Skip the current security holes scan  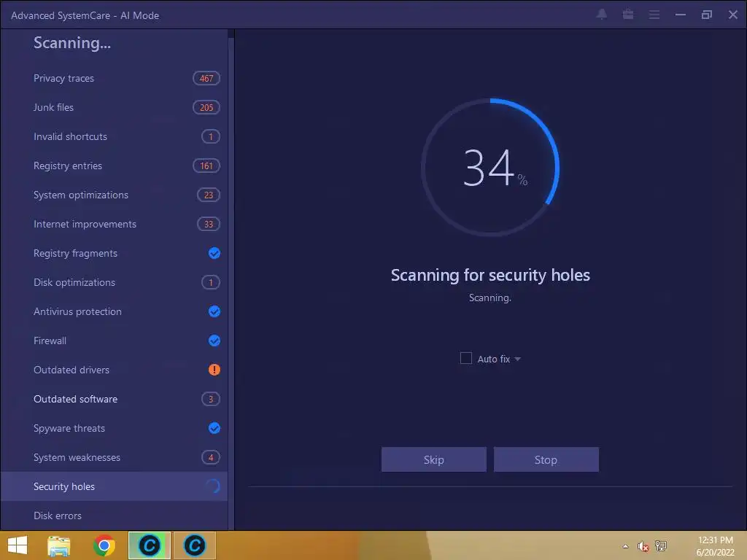[433, 459]
